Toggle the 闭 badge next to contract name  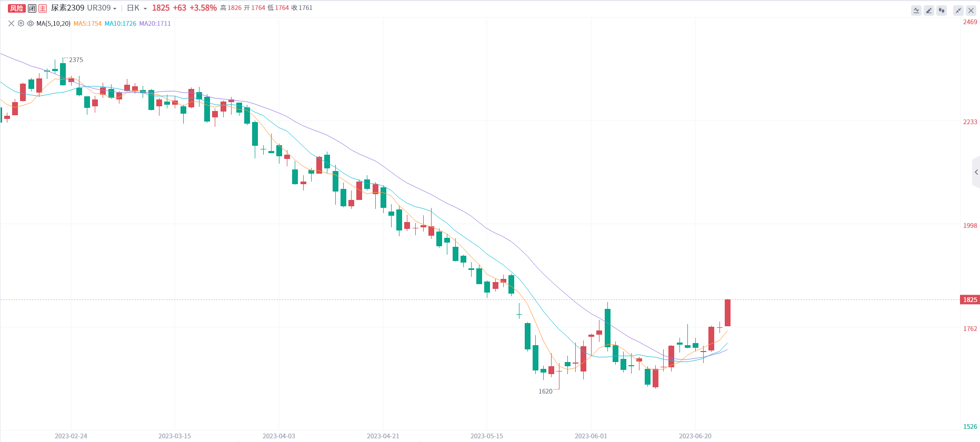pyautogui.click(x=32, y=8)
